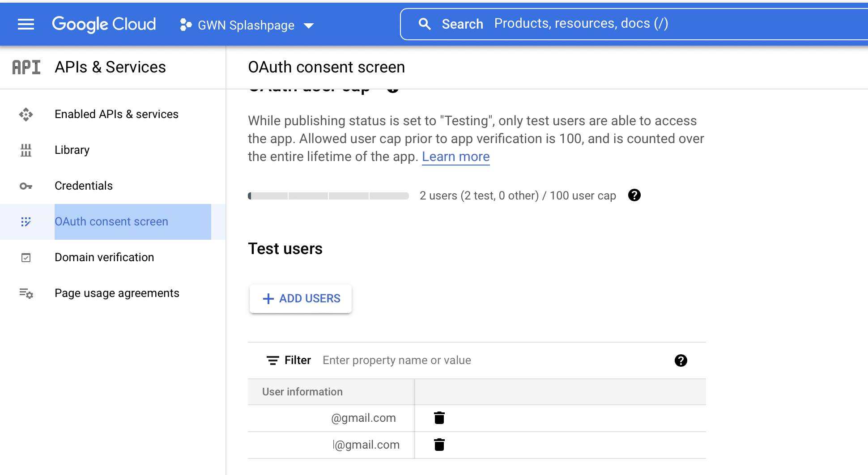Navigate to Enabled APIs & services
Image resolution: width=868 pixels, height=475 pixels.
coord(116,114)
